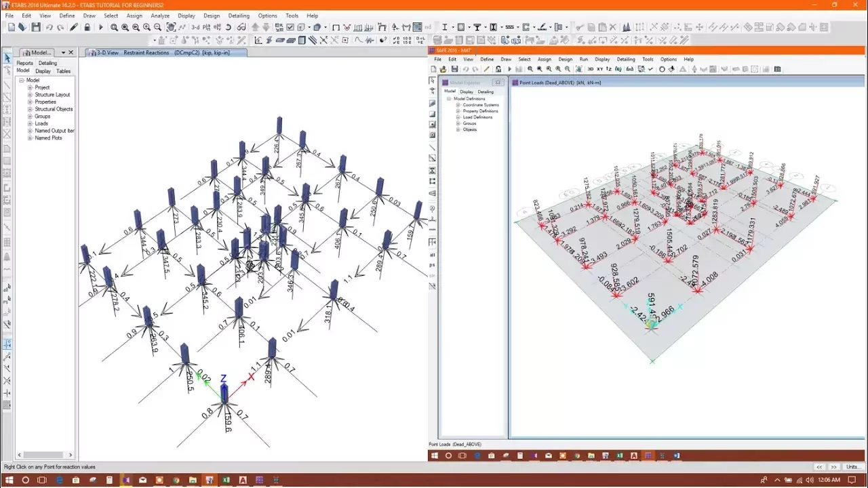Set ETABS 3-d view from toolbar

(x=195, y=27)
